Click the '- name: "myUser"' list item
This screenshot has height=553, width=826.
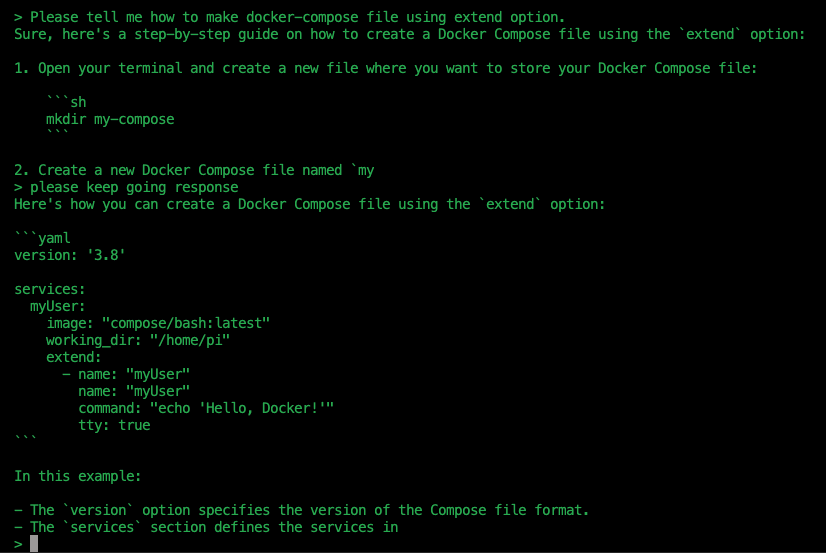click(126, 374)
